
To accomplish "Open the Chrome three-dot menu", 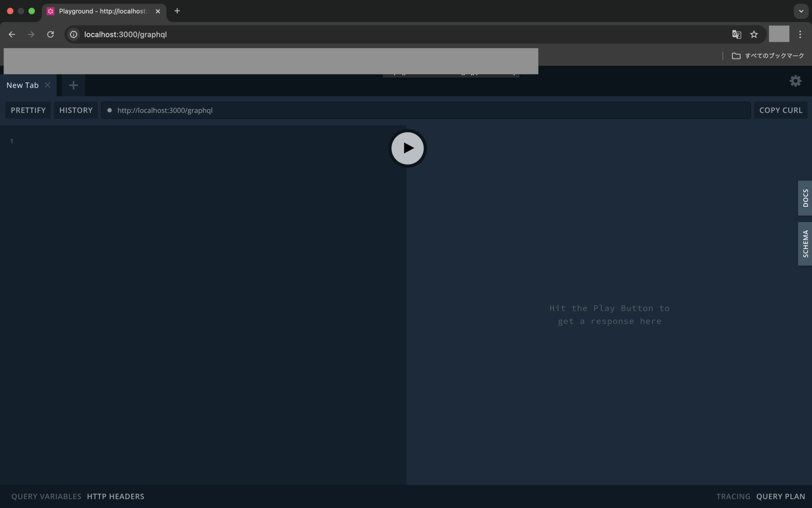I will (801, 35).
